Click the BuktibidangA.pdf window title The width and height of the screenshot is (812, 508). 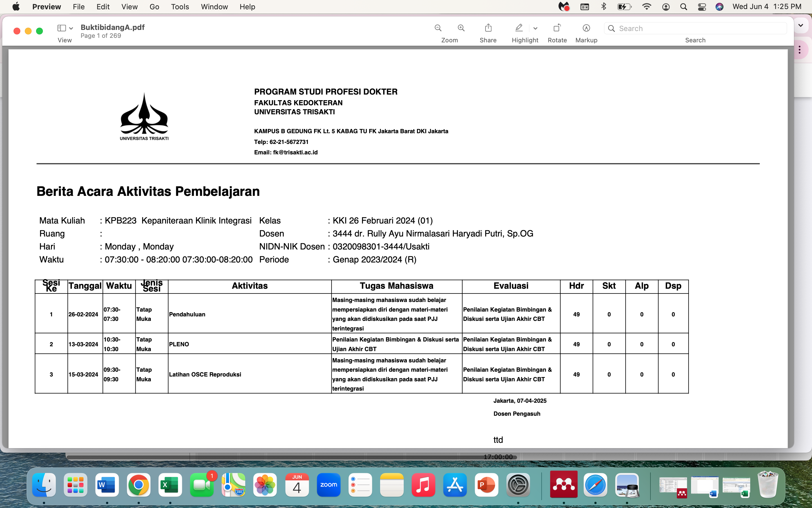(112, 27)
